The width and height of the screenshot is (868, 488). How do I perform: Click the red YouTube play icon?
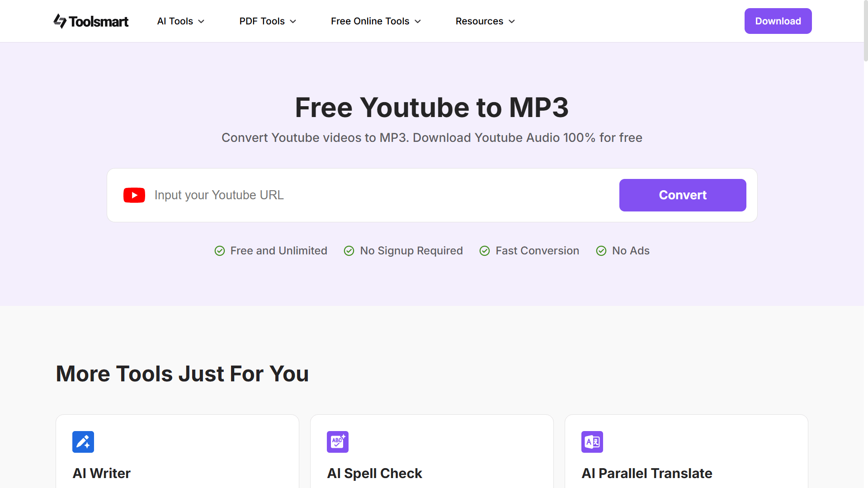(134, 195)
